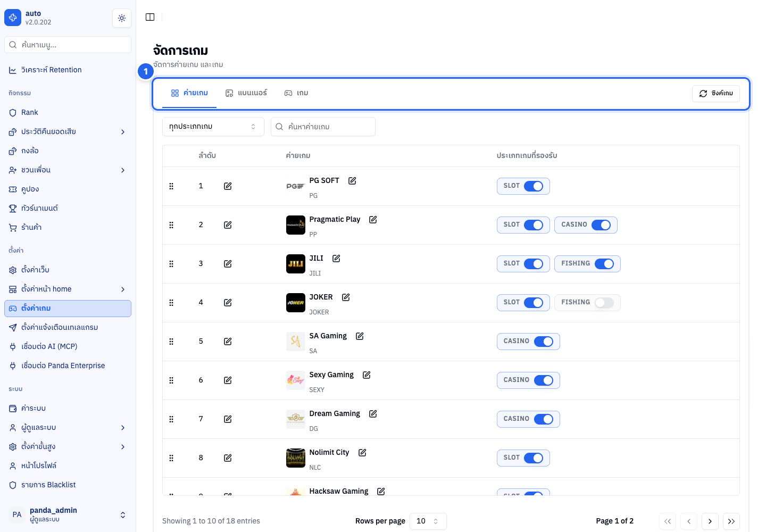Viewport: 766px width, 532px height.
Task: Disable SLOT for PG SOFT
Action: (x=534, y=186)
